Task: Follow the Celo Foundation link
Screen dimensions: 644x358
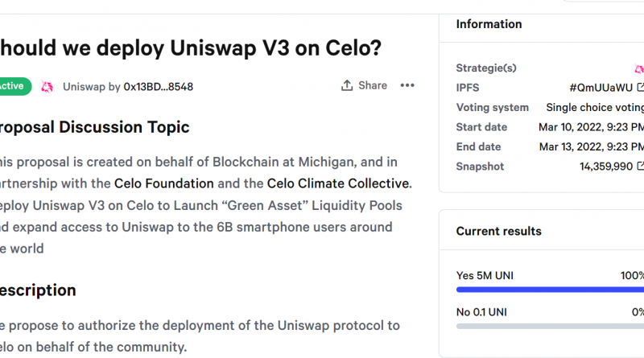Action: [163, 183]
